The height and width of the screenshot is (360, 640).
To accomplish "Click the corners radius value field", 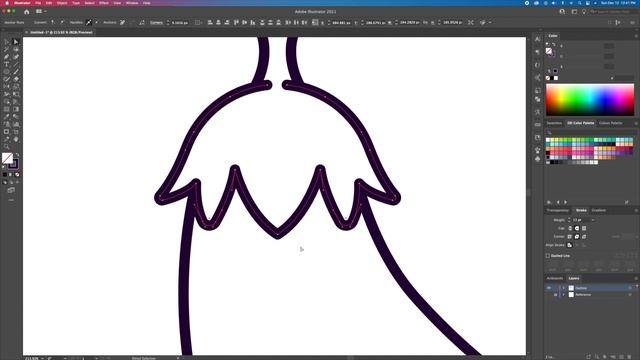I will [x=180, y=22].
